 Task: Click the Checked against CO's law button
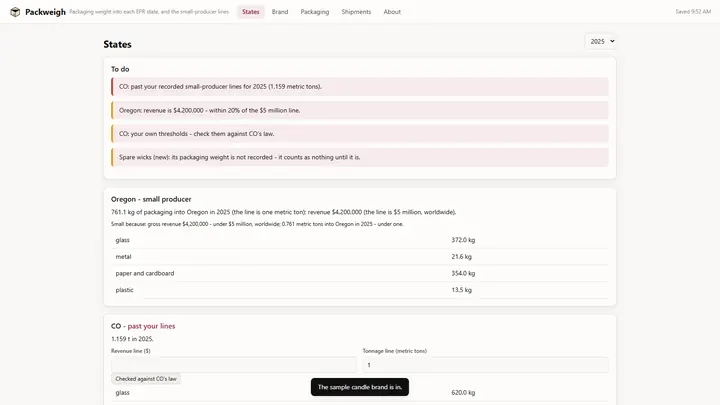(x=146, y=379)
